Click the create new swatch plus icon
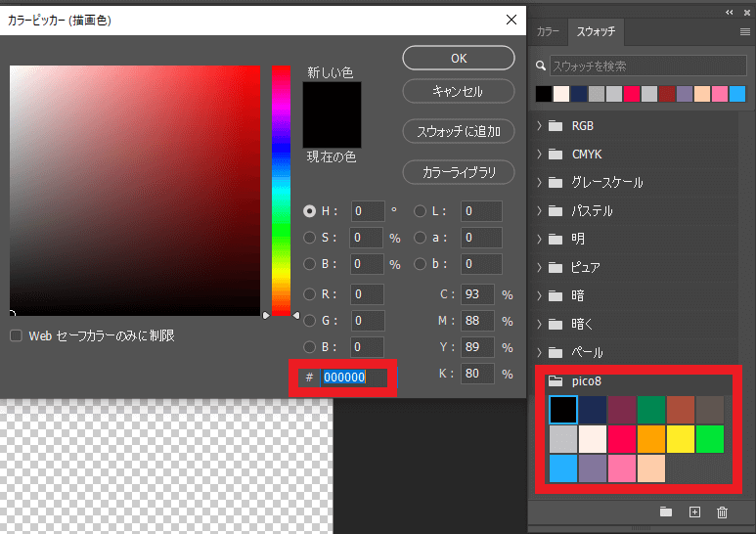Image resolution: width=756 pixels, height=534 pixels. click(694, 512)
